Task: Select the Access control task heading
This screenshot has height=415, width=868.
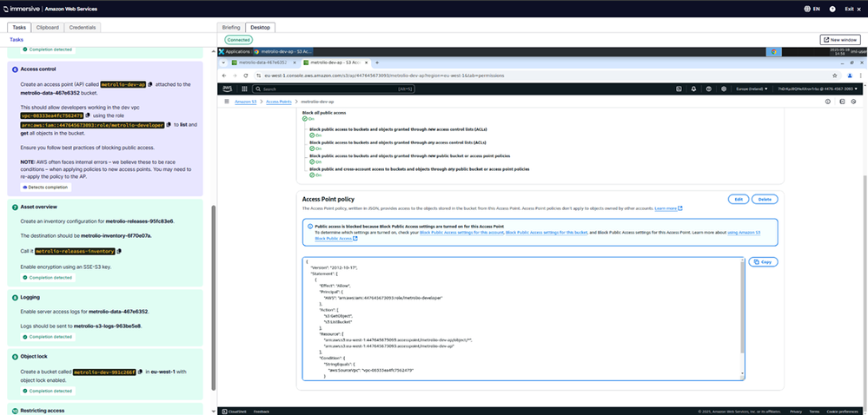Action: [x=38, y=69]
